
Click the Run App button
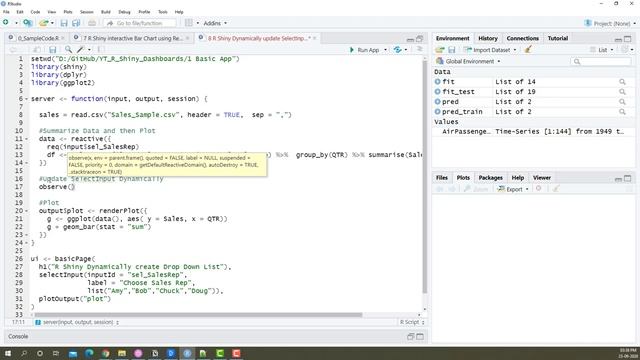tap(364, 50)
